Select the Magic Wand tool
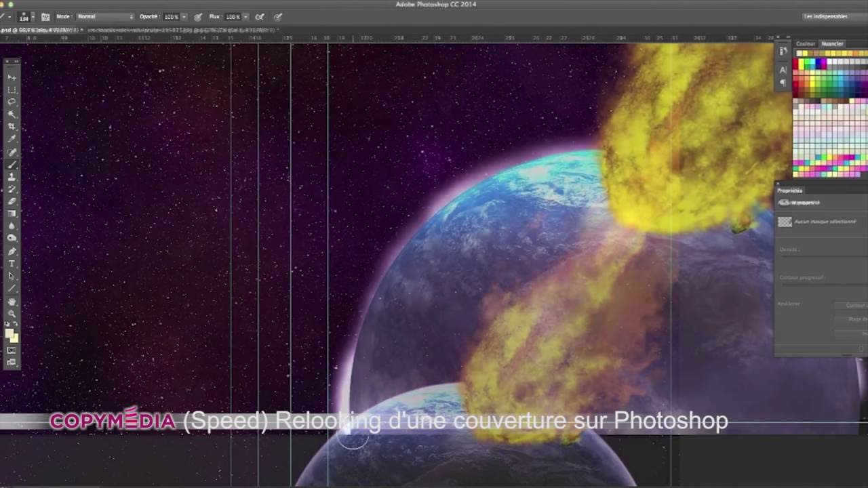 (x=12, y=114)
